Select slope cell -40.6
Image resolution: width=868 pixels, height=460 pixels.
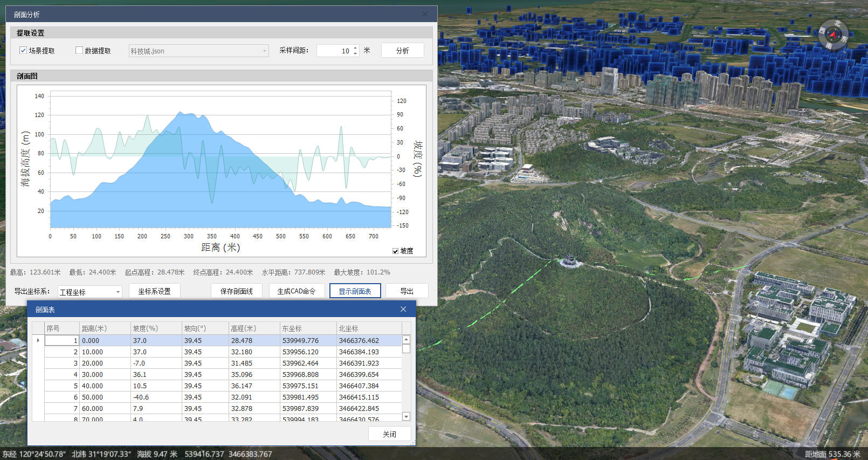pos(156,397)
